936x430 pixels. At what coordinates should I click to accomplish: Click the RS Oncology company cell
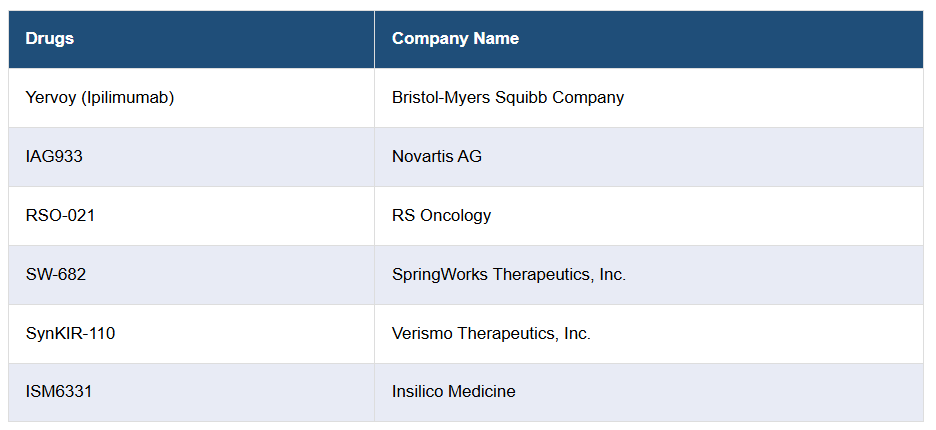(441, 216)
